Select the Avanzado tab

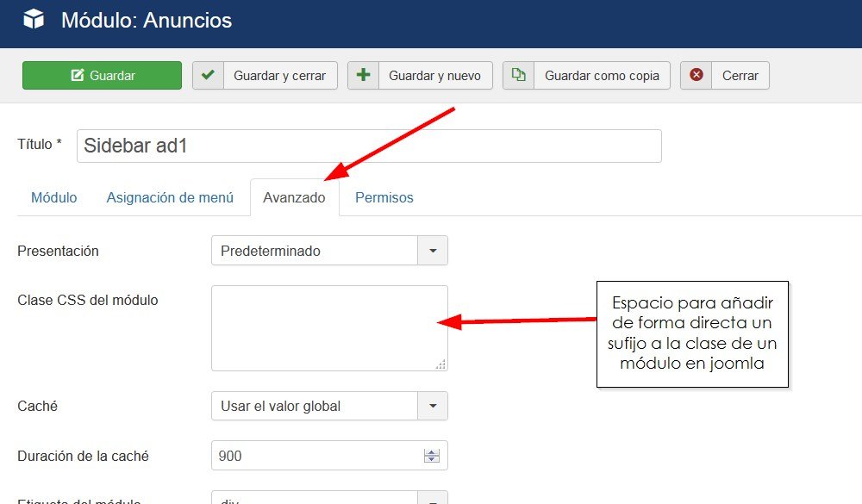(295, 197)
